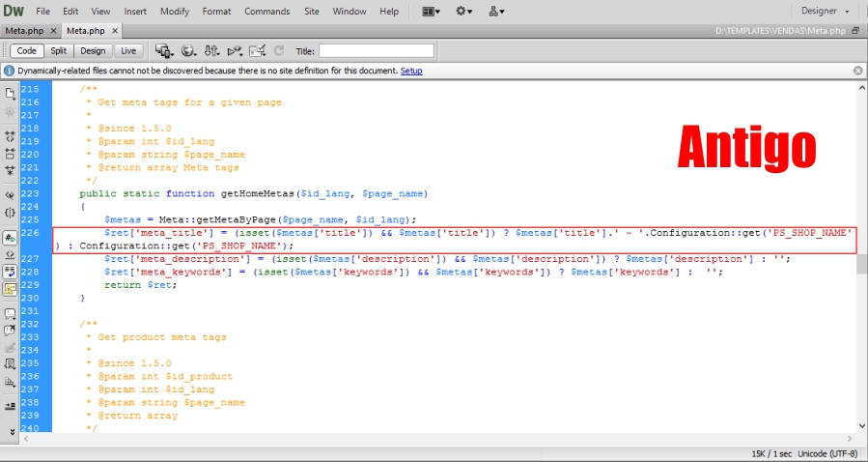Click the Code view button

point(26,50)
